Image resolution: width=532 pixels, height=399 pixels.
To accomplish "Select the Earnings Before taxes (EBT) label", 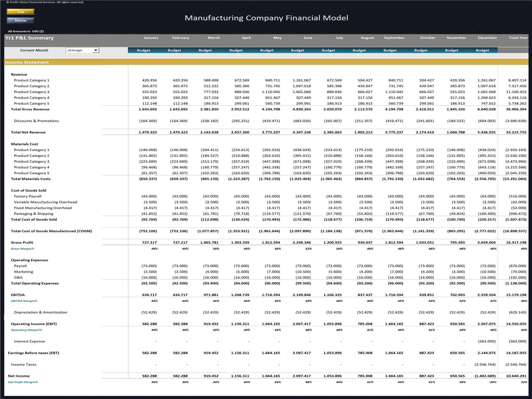I will [x=34, y=353].
